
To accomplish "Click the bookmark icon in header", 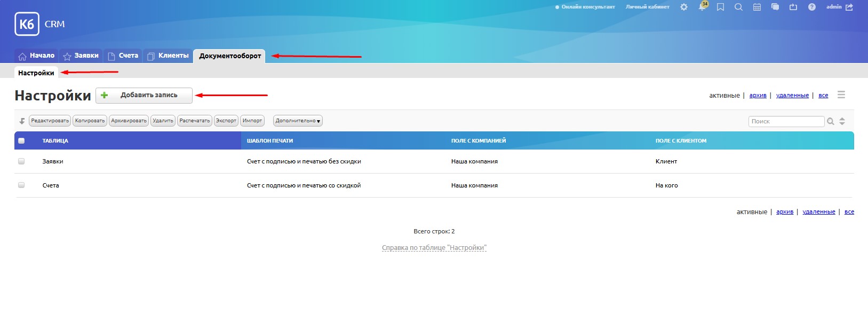I will [720, 7].
